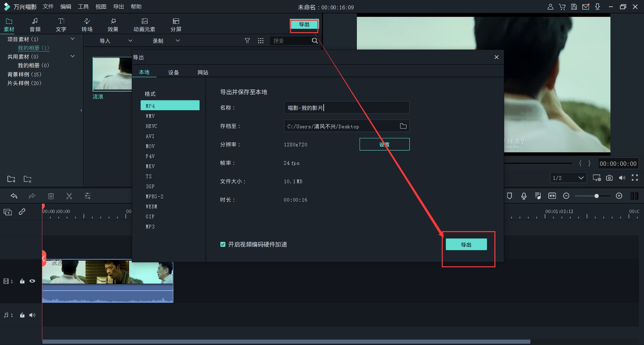
Task: Open the 视图 menu
Action: [x=101, y=7]
